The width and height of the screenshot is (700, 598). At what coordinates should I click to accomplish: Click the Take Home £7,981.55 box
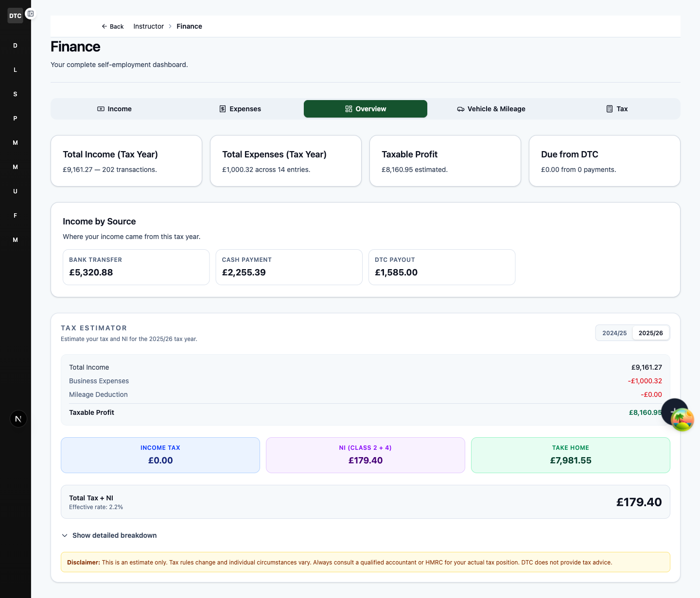point(571,455)
